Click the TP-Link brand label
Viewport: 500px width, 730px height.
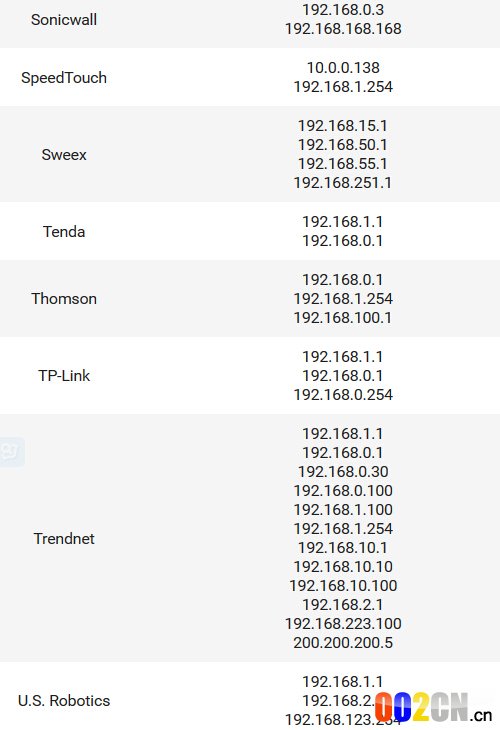64,375
